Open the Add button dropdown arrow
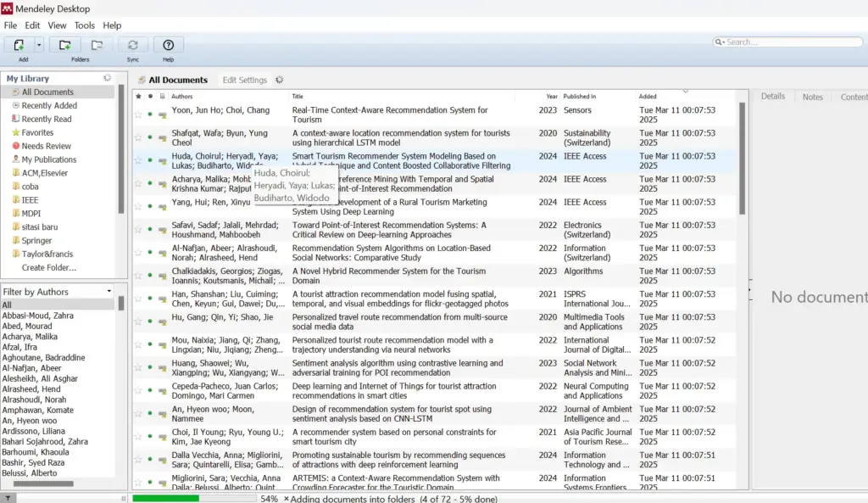Screen dimensions: 868x503 [x=39, y=45]
